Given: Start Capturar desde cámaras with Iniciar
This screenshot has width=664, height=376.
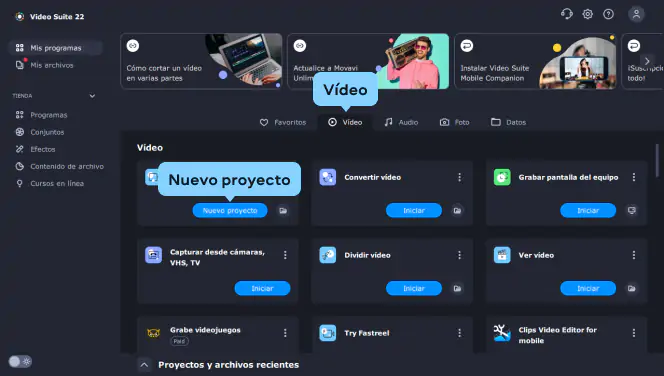Looking at the screenshot, I should 263,288.
